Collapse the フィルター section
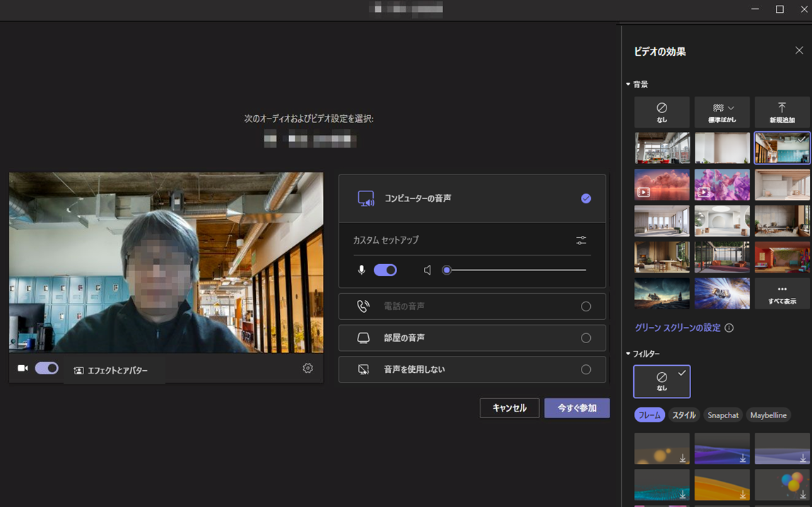812x507 pixels. (628, 354)
